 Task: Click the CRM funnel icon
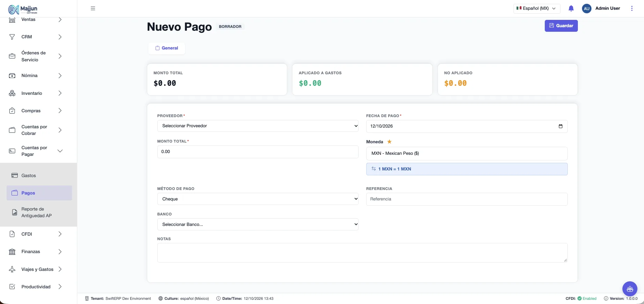click(12, 37)
